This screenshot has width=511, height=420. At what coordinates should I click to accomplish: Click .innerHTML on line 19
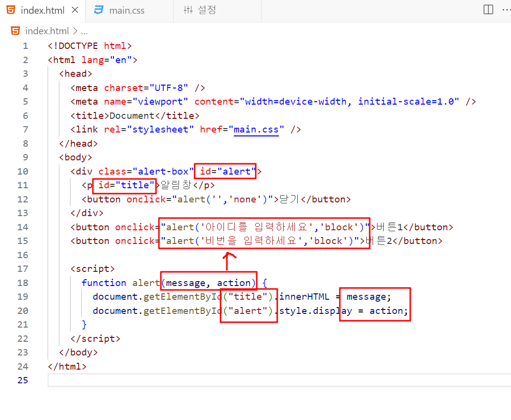tap(301, 297)
